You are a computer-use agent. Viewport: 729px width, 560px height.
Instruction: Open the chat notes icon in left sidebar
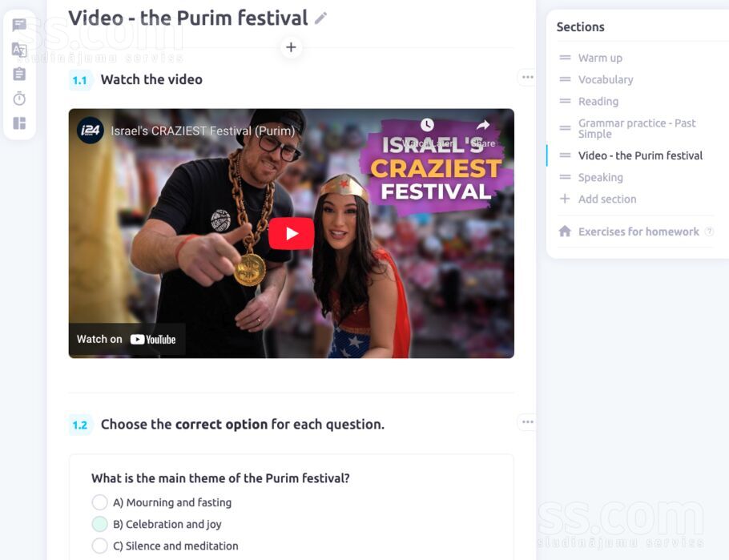point(19,25)
